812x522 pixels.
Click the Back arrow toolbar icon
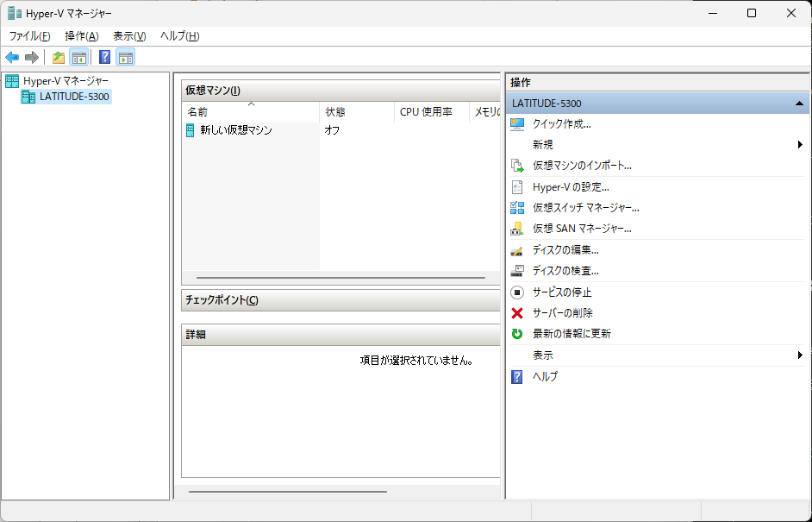(12, 57)
